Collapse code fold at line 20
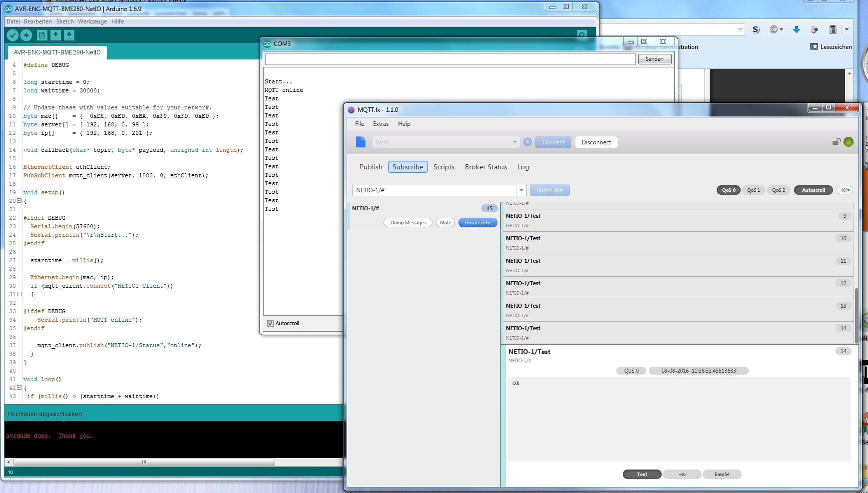Screen dimensions: 868x493 point(19,201)
